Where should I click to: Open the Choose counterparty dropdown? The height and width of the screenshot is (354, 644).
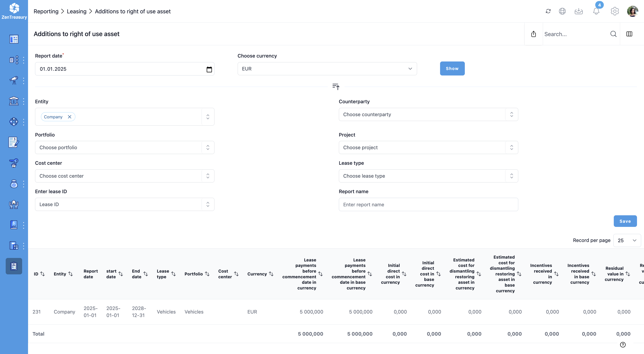(x=428, y=115)
